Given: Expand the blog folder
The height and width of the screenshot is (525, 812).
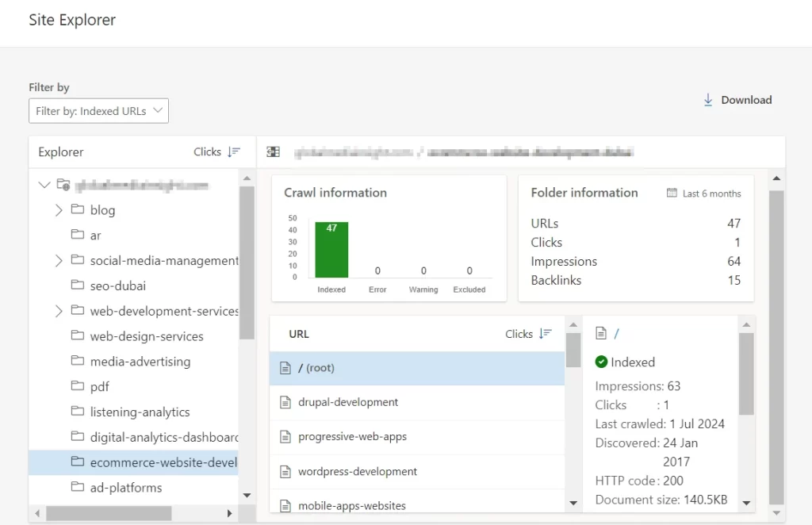Looking at the screenshot, I should click(59, 210).
